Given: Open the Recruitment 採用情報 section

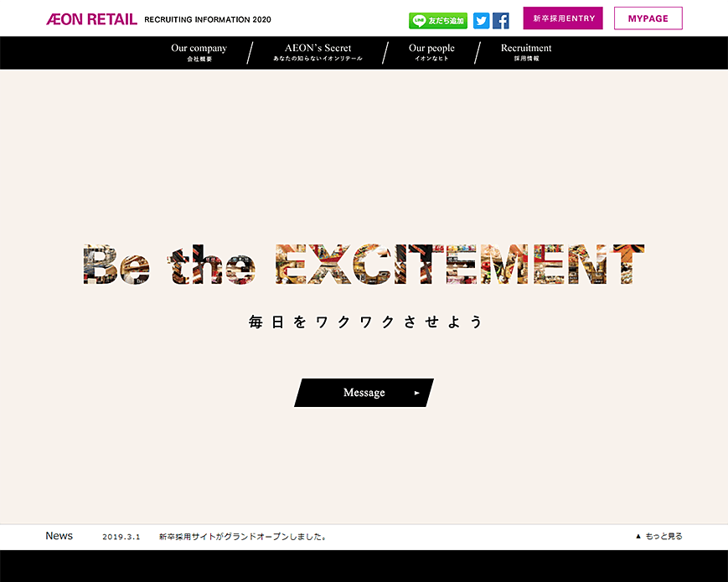Looking at the screenshot, I should click(x=525, y=52).
